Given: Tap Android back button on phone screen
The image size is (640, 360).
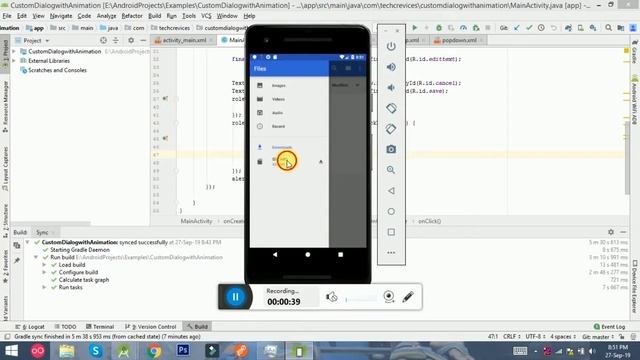Looking at the screenshot, I should coord(275,254).
